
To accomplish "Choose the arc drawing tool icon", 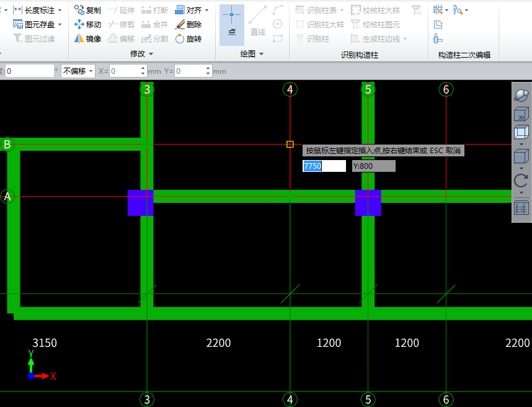I will 278,10.
